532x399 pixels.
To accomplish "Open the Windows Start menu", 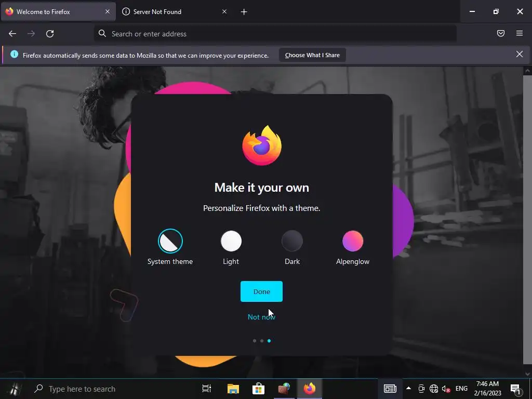I will point(14,389).
